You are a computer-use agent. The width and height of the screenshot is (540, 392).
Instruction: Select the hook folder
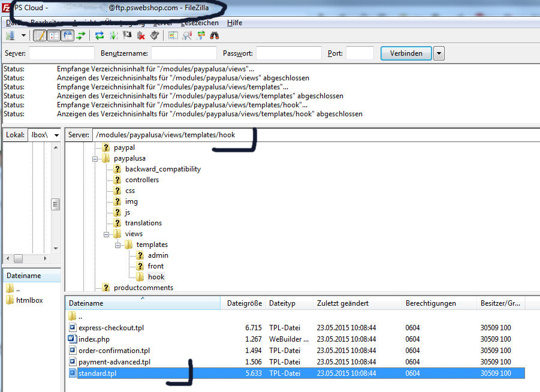pyautogui.click(x=156, y=277)
